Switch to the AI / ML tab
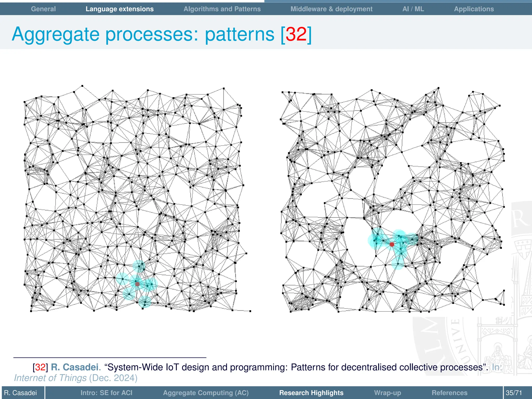 (x=413, y=9)
